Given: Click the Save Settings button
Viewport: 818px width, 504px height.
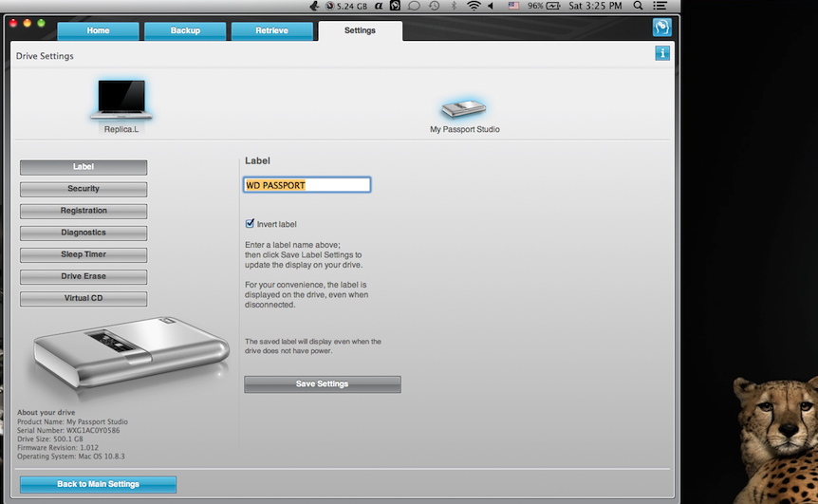Looking at the screenshot, I should [x=323, y=384].
